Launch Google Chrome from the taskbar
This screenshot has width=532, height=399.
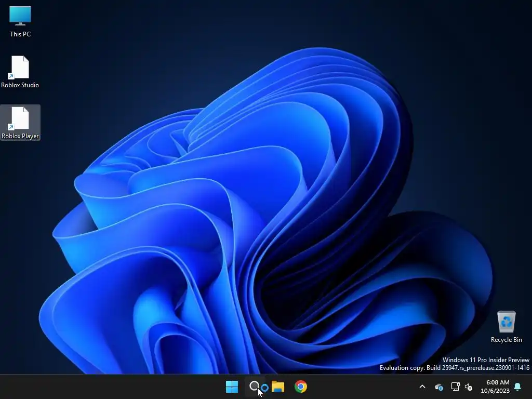pos(301,387)
